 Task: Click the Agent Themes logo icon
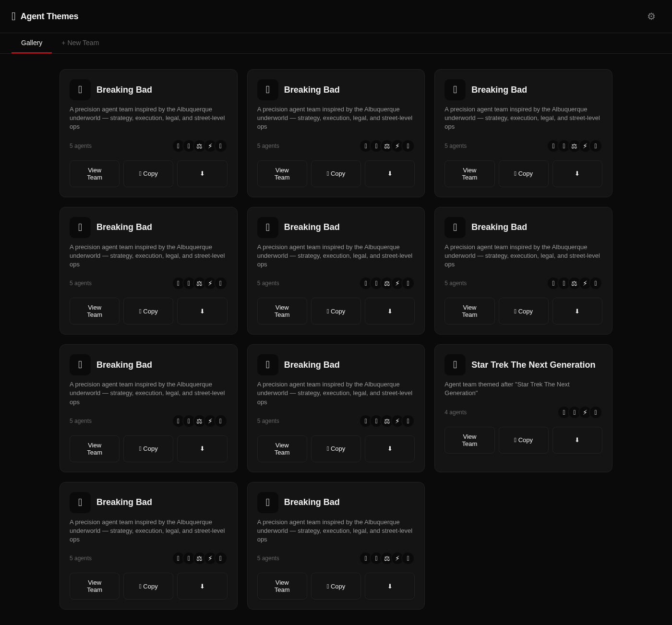(13, 16)
